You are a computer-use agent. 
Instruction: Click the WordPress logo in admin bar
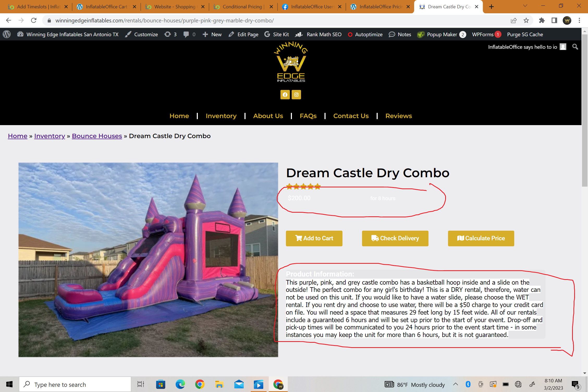tap(7, 34)
